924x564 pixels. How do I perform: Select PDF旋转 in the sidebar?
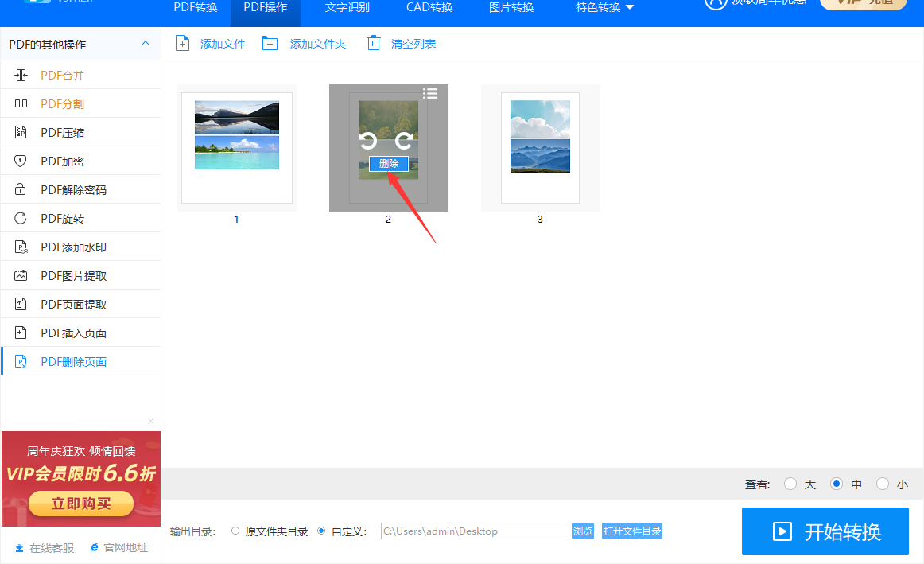point(81,218)
